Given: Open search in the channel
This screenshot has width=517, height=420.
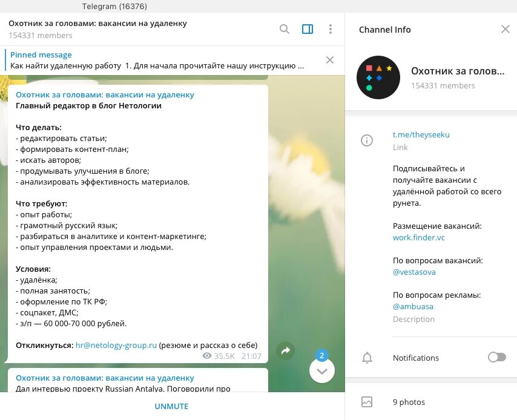Looking at the screenshot, I should [x=284, y=29].
